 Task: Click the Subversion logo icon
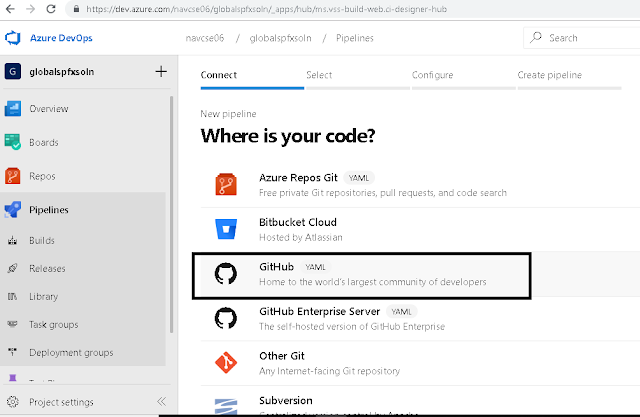pos(226,407)
